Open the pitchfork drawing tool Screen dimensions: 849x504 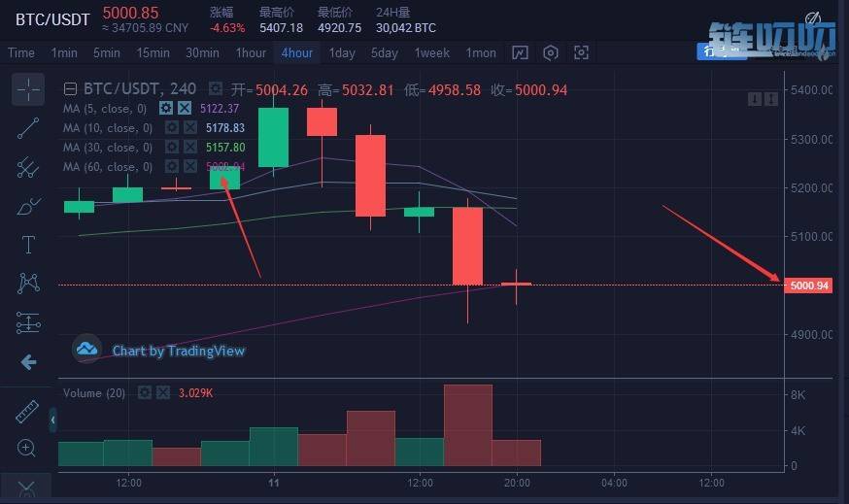click(28, 167)
